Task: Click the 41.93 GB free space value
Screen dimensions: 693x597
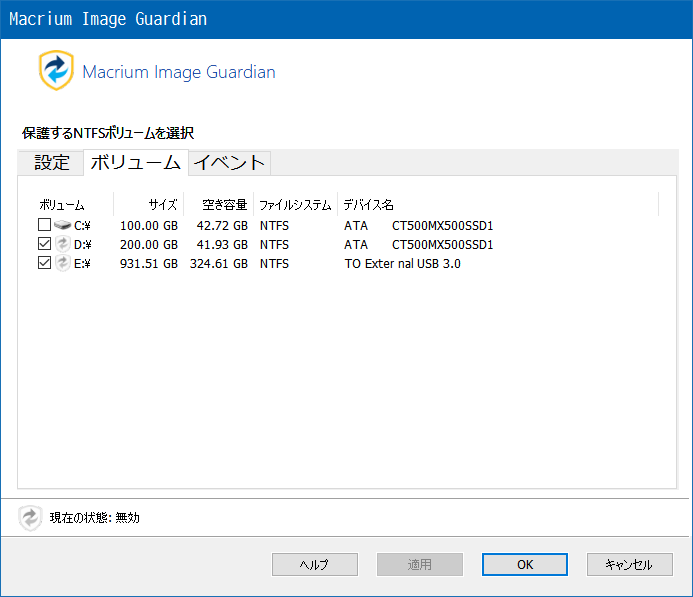Action: click(222, 244)
